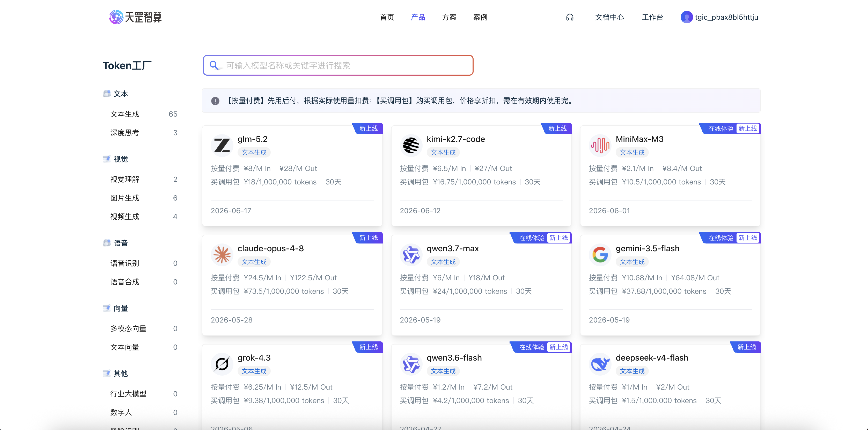Screen dimensions: 868x430
Task: Click the gemini-3.5-flash Google logo
Action: tap(600, 255)
